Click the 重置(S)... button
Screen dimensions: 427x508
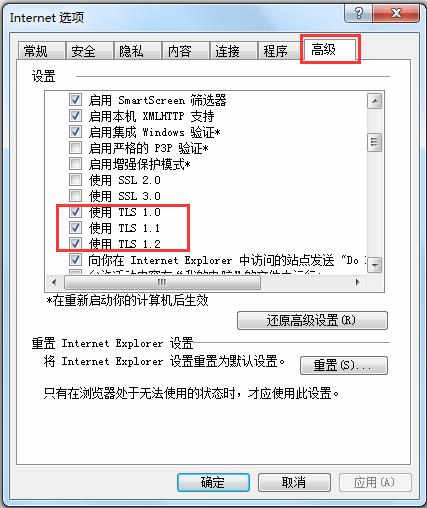pos(344,365)
